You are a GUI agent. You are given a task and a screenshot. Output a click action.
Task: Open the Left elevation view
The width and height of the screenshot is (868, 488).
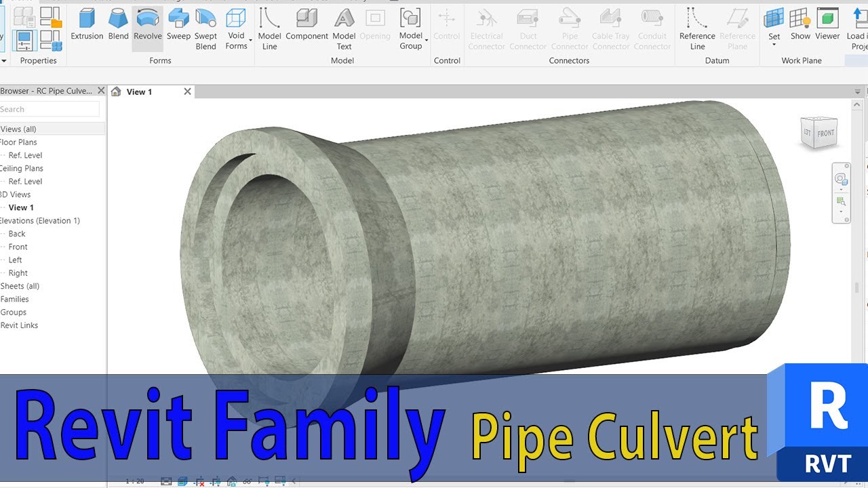tap(15, 260)
